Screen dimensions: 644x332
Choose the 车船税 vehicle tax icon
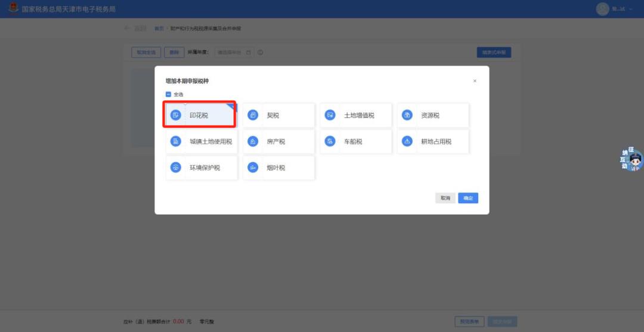point(330,141)
